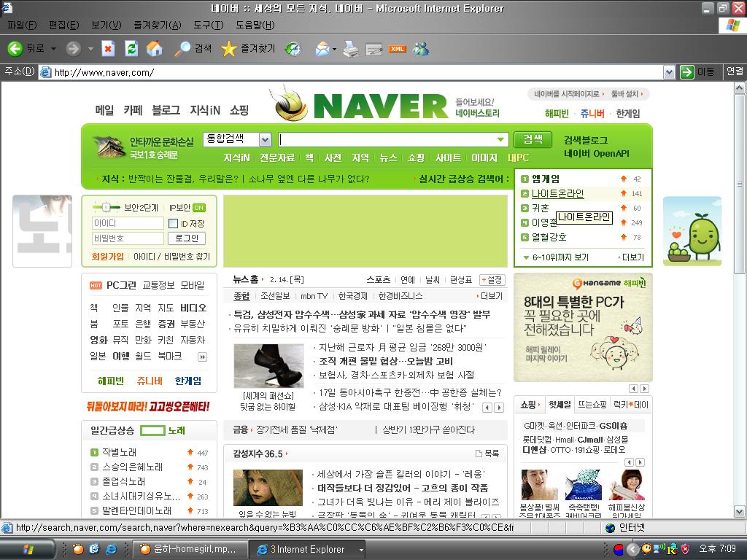747x560 pixels.
Task: Click the page vertical scrollbar down arrow
Action: (740, 512)
